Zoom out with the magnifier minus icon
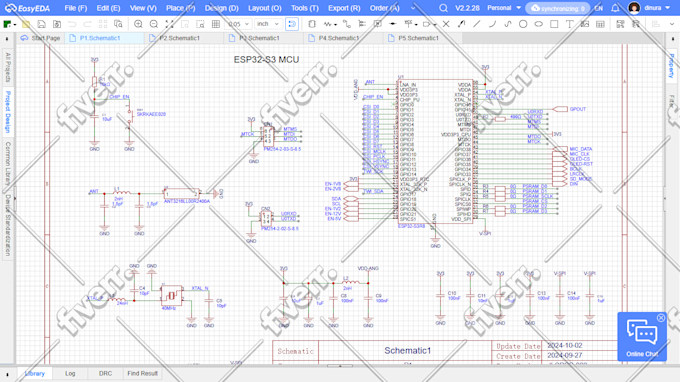This screenshot has height=382, width=680. point(154,24)
